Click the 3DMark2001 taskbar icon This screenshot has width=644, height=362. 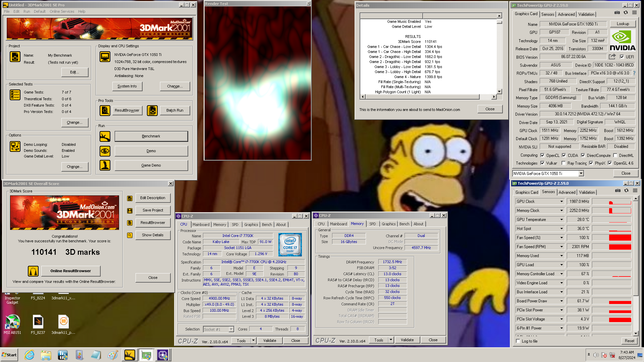(129, 355)
